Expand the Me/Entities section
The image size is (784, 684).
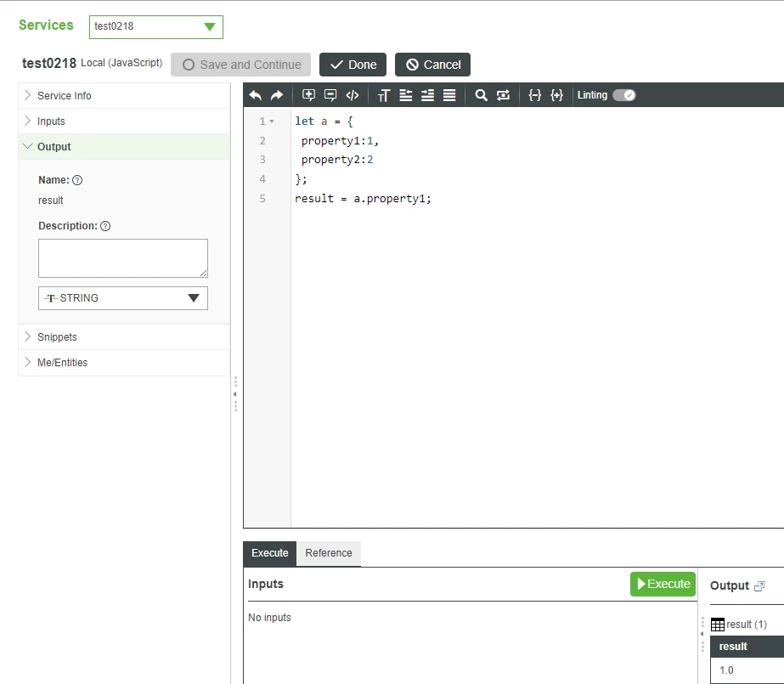[124, 363]
